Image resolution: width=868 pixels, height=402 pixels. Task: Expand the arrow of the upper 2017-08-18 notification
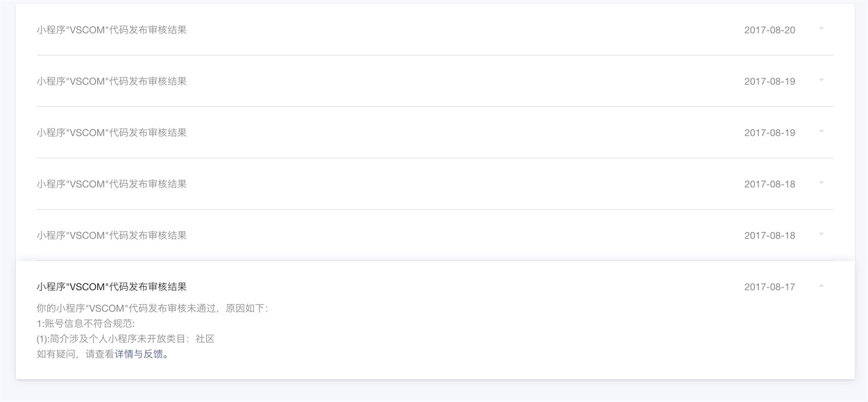pos(822,183)
